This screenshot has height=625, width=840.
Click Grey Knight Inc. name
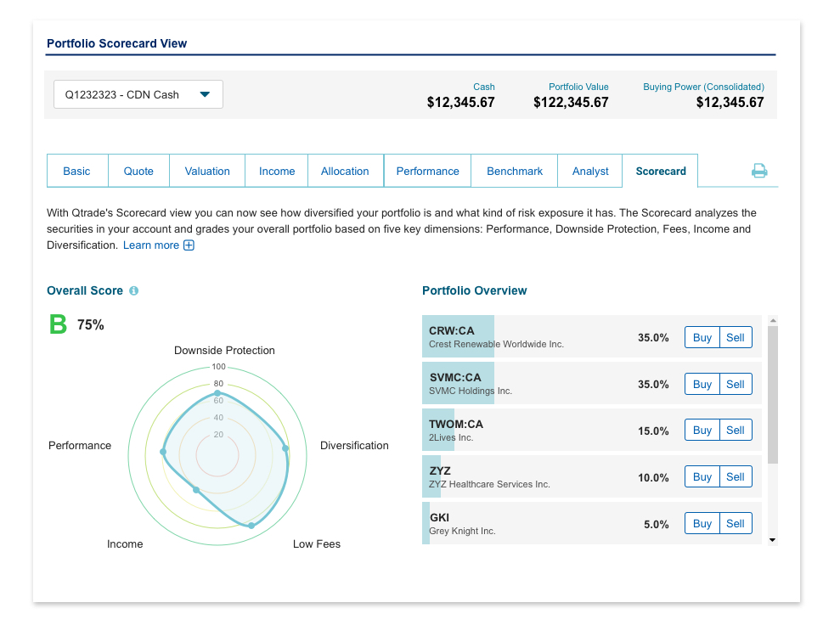pyautogui.click(x=462, y=531)
